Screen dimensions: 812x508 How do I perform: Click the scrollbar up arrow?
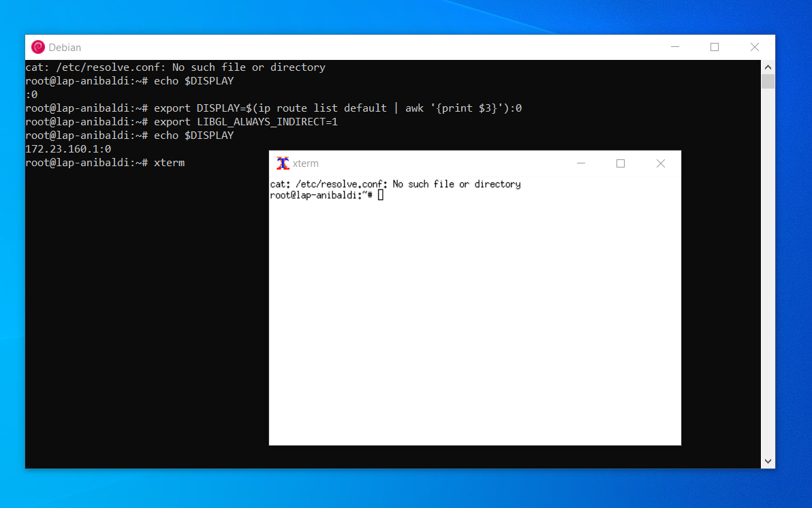tap(768, 66)
